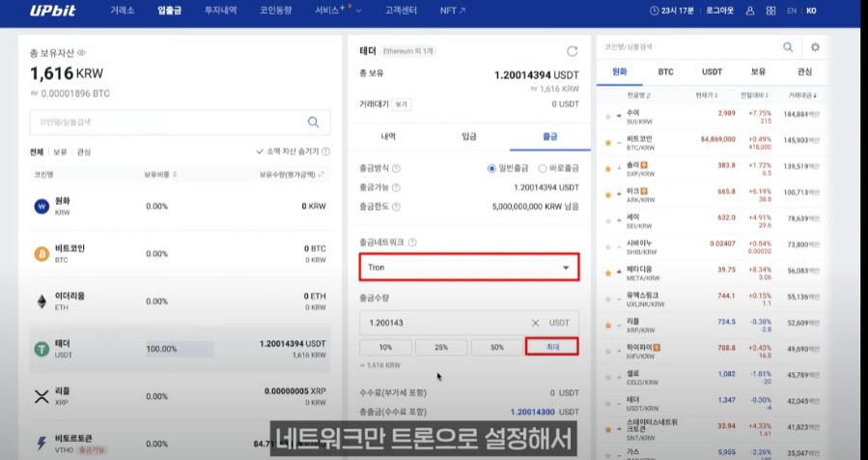Screen dimensions: 868x460
Task: Click 출금수량 amount input field
Action: click(x=469, y=323)
